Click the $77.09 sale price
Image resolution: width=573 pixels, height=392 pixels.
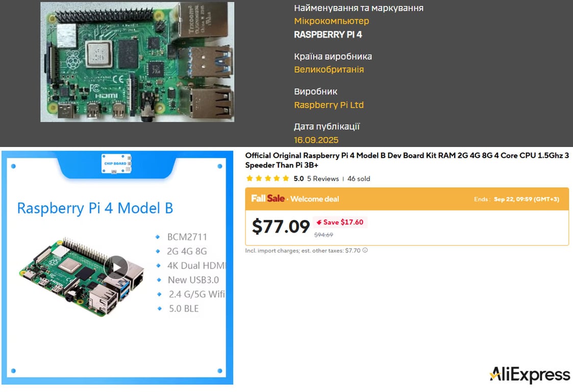[281, 226]
